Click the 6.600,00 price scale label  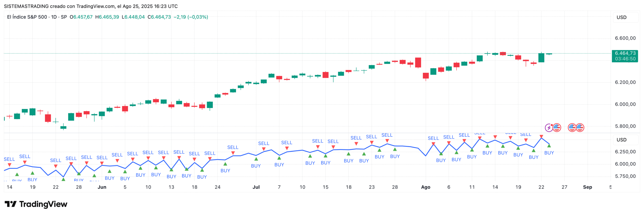click(625, 38)
